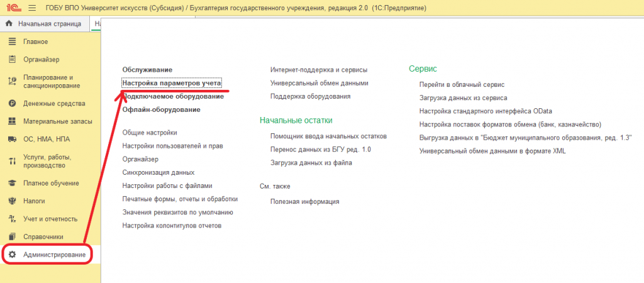
Task: Open the Органайзер link in Администрирование panel
Action: (x=140, y=159)
